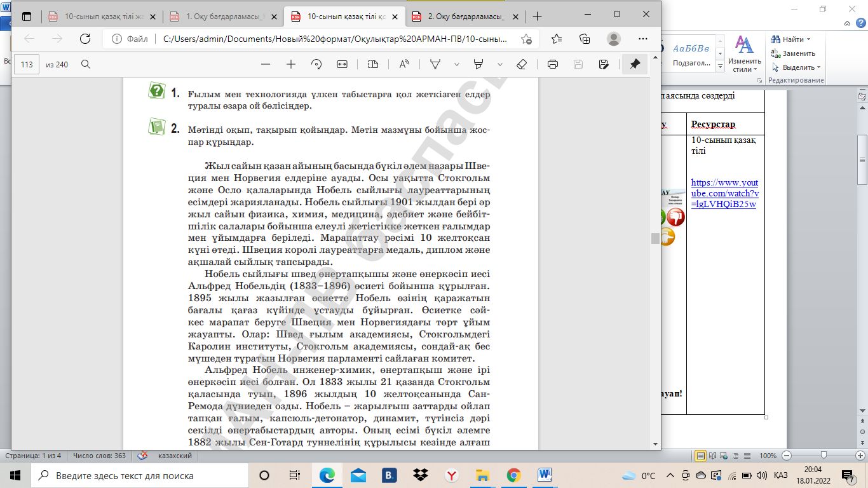Switch the PDF page view layout
Viewport: 868px width, 488px height.
click(x=373, y=64)
